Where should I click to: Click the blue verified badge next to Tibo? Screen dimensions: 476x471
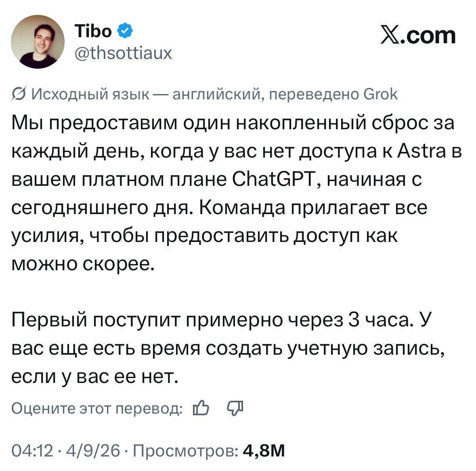(x=125, y=31)
